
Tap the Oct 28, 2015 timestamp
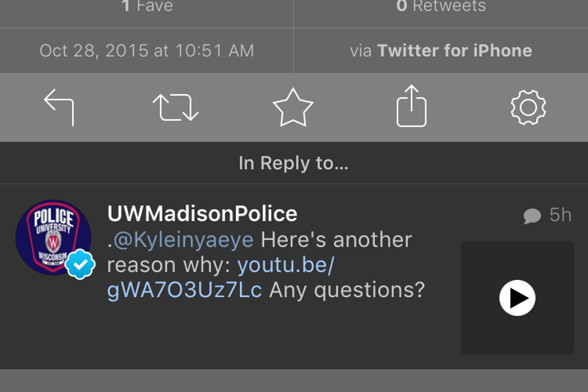click(x=147, y=50)
